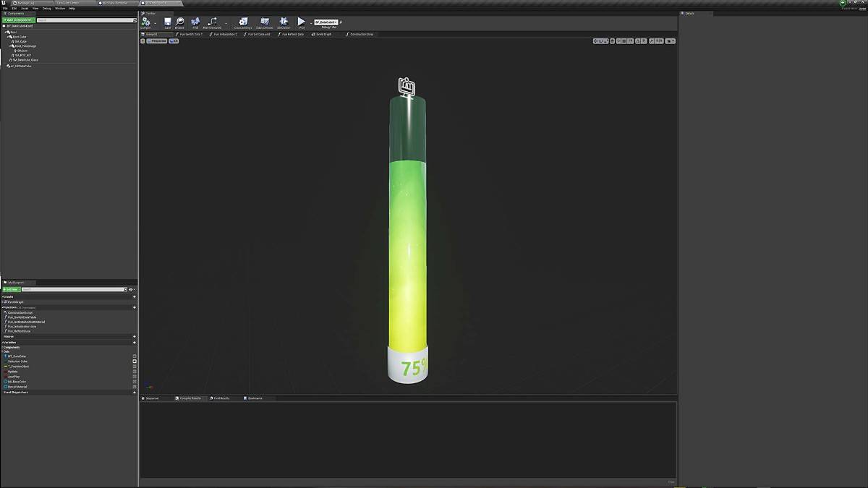Click the Clear button in results panel

point(671,482)
